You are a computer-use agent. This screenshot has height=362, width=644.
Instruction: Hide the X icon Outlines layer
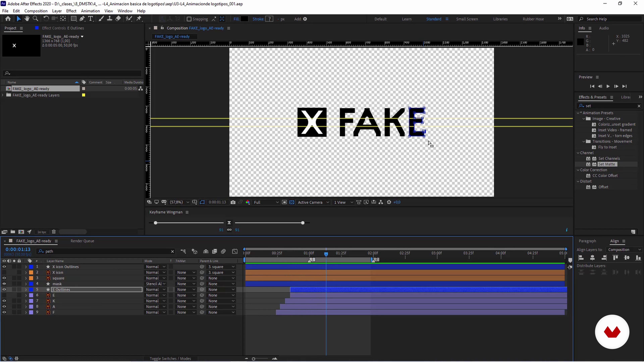coord(4,267)
